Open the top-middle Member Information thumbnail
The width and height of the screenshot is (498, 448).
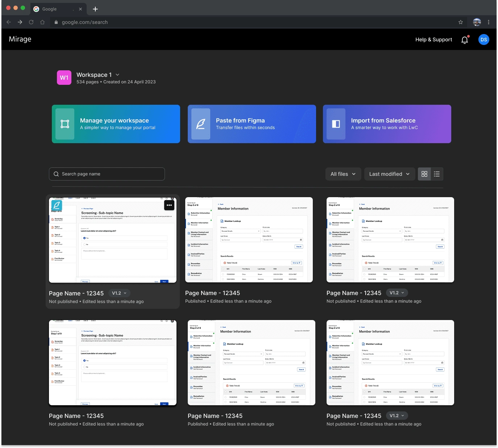point(249,240)
